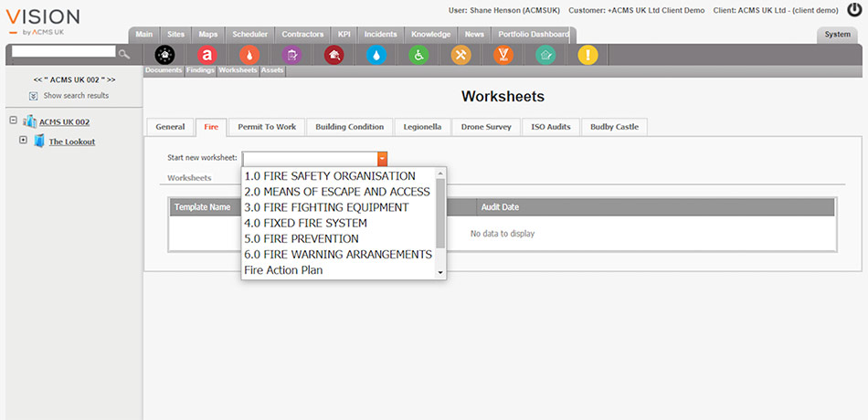This screenshot has width=868, height=420.
Task: Click the Template Name column header
Action: (x=202, y=207)
